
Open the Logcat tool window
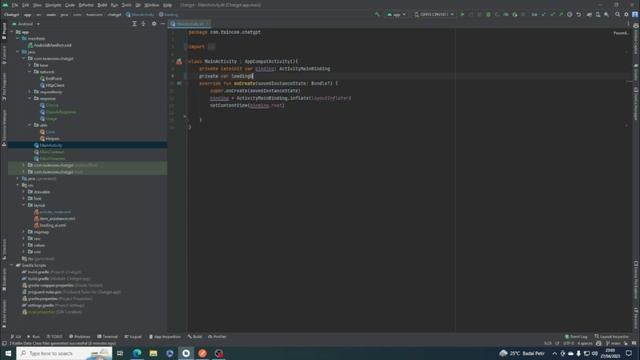point(133,337)
